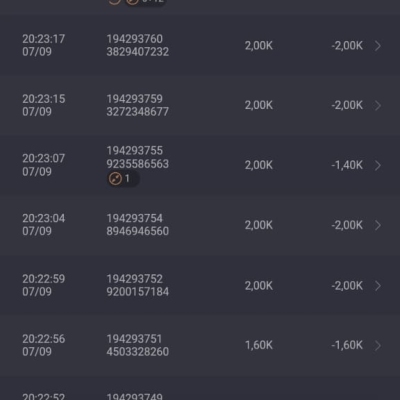Screen dimensions: 400x400
Task: Click the partially visible 194293749 entry
Action: [x=134, y=396]
